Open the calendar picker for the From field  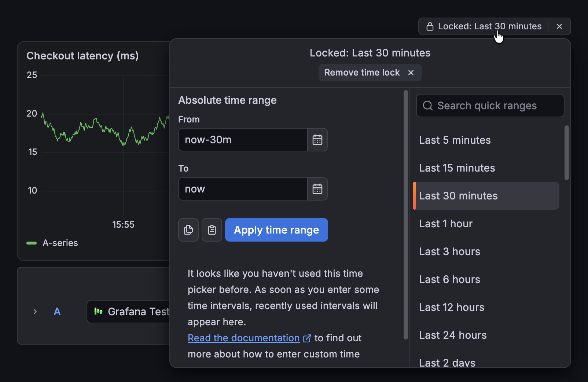pos(317,140)
